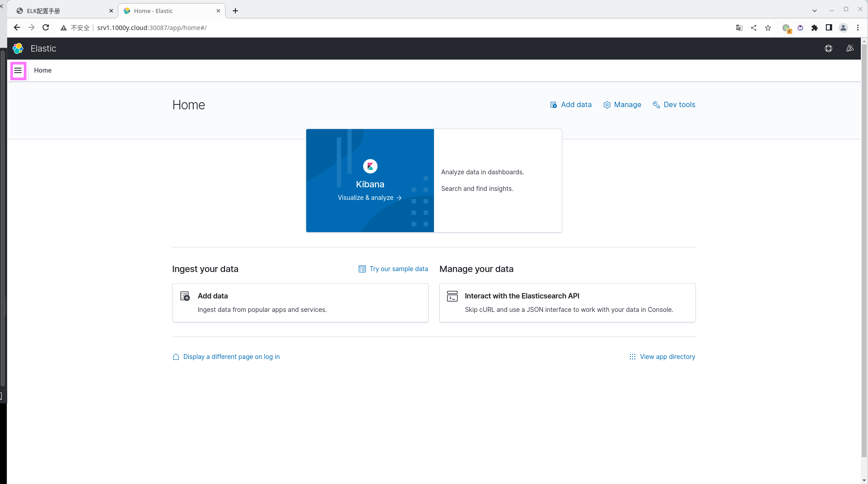Click the Add data icon in the card
868x484 pixels.
185,296
